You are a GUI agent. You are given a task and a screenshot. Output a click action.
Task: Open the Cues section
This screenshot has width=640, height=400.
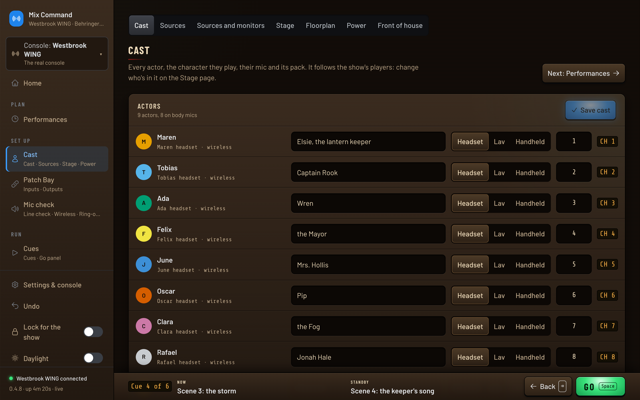pyautogui.click(x=57, y=253)
